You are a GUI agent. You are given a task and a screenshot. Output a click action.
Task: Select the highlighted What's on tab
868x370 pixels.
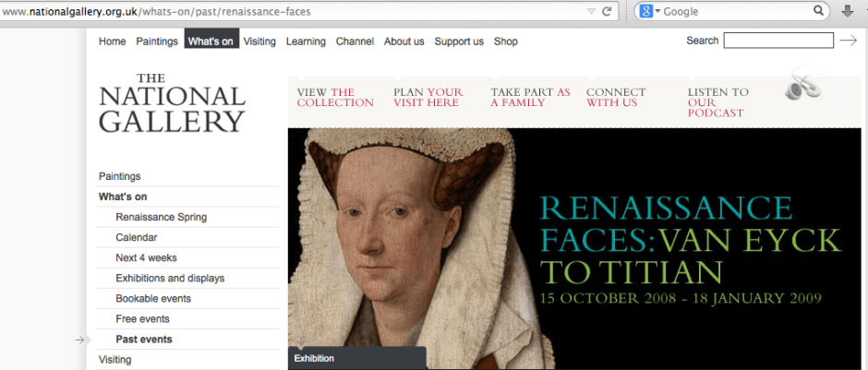211,38
